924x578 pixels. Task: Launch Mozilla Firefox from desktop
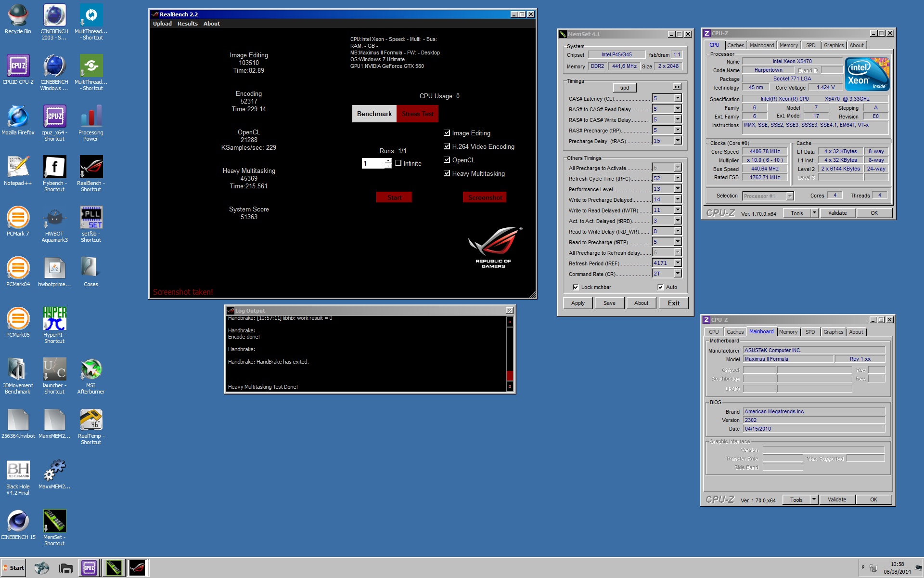18,120
